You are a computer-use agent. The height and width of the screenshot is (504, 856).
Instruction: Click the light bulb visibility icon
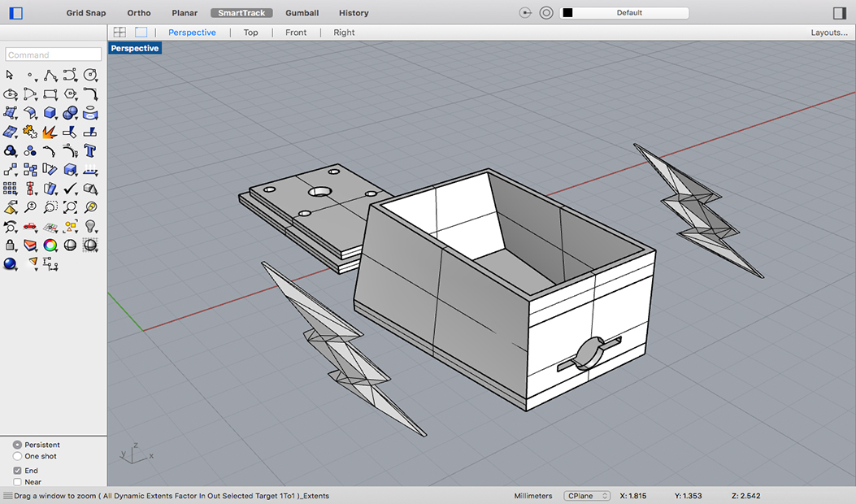coord(90,226)
